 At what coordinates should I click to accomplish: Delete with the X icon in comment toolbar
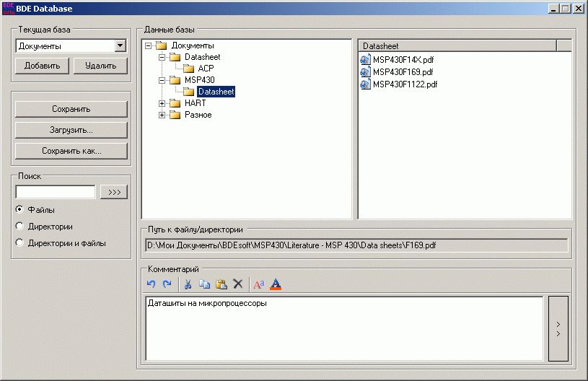(x=238, y=284)
